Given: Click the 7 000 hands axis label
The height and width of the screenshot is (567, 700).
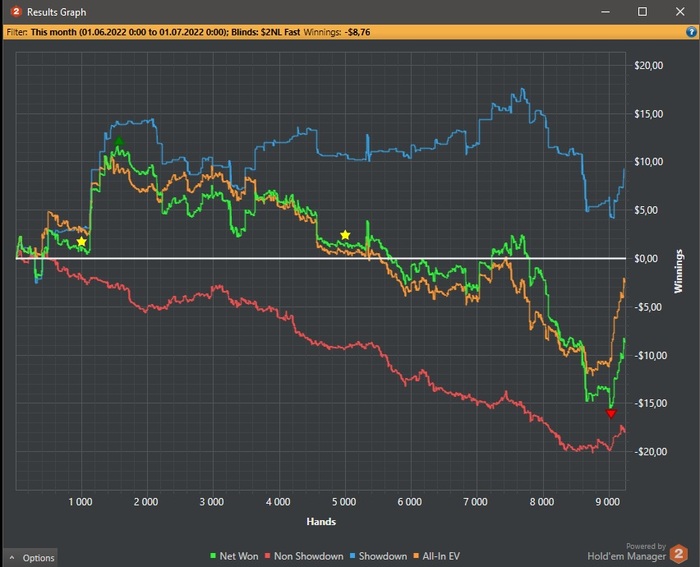Looking at the screenshot, I should pyautogui.click(x=475, y=502).
